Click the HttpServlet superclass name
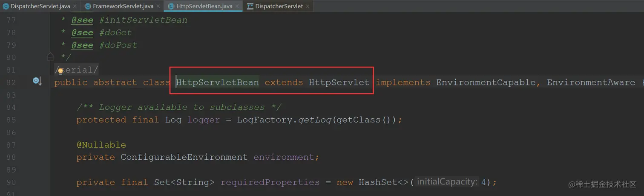This screenshot has width=644, height=196. point(339,82)
